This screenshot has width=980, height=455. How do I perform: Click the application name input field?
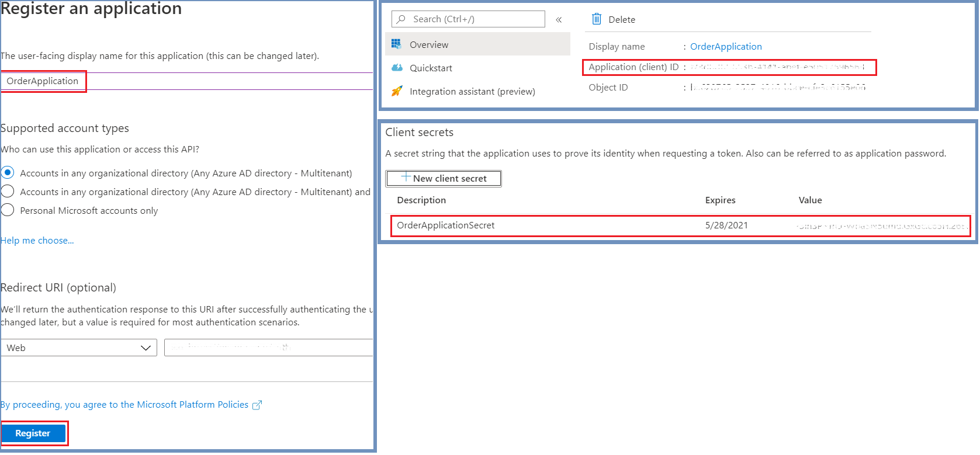pos(187,81)
